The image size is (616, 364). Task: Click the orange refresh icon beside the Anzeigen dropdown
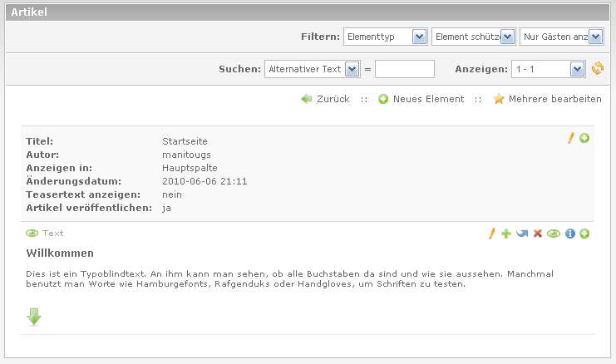pyautogui.click(x=597, y=69)
